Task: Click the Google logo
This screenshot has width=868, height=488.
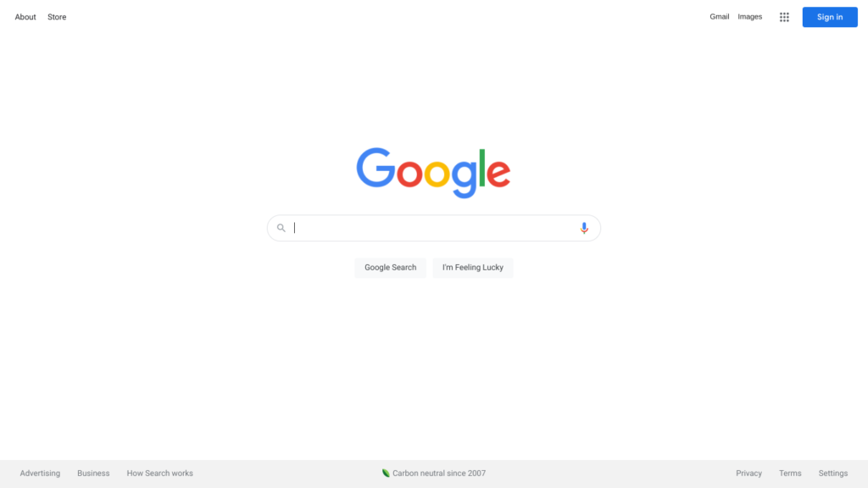Action: pos(433,173)
